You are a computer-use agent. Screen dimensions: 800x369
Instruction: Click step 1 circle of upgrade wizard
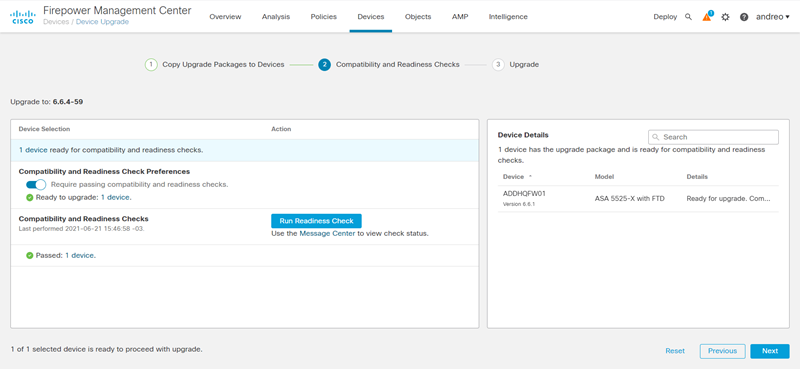[x=151, y=65]
